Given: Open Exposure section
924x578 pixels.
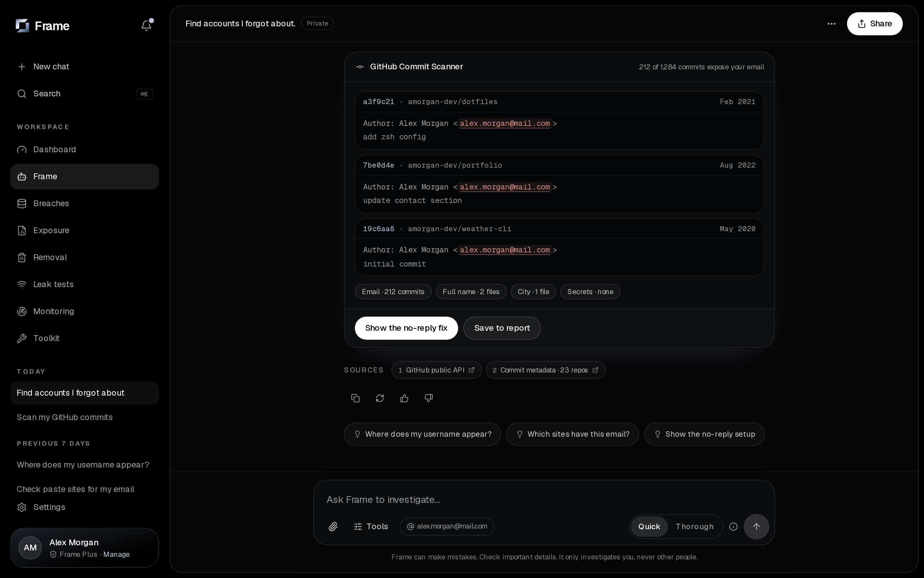Looking at the screenshot, I should pos(84,231).
